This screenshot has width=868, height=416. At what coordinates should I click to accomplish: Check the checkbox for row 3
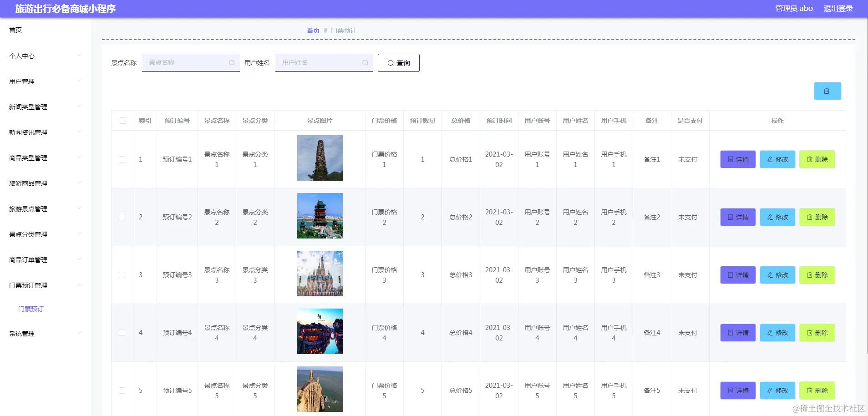point(122,275)
